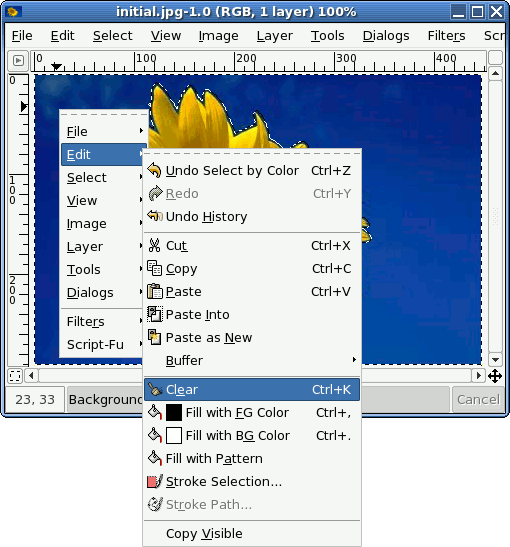
Task: Expand Dialogs submenu in popup menu
Action: [102, 293]
